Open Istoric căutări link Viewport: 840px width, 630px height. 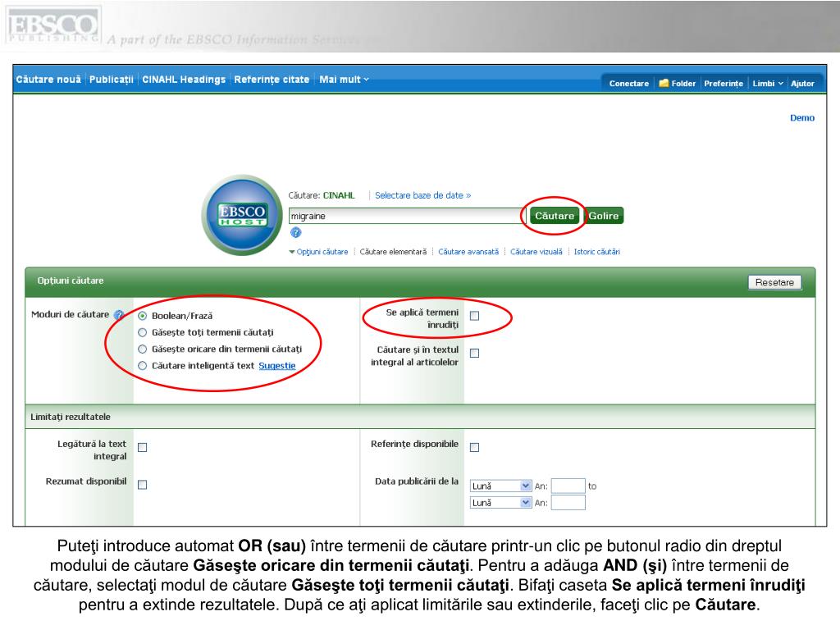[x=597, y=252]
